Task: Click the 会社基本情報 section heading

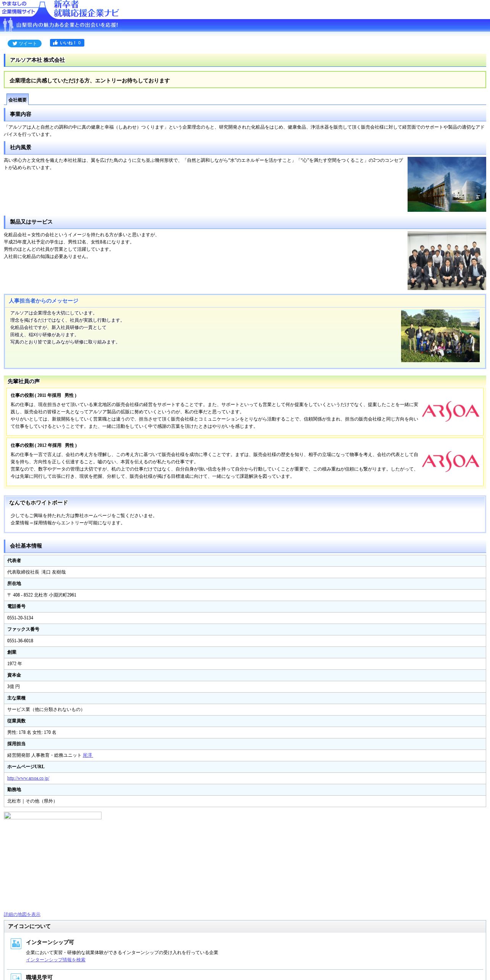Action: click(26, 546)
